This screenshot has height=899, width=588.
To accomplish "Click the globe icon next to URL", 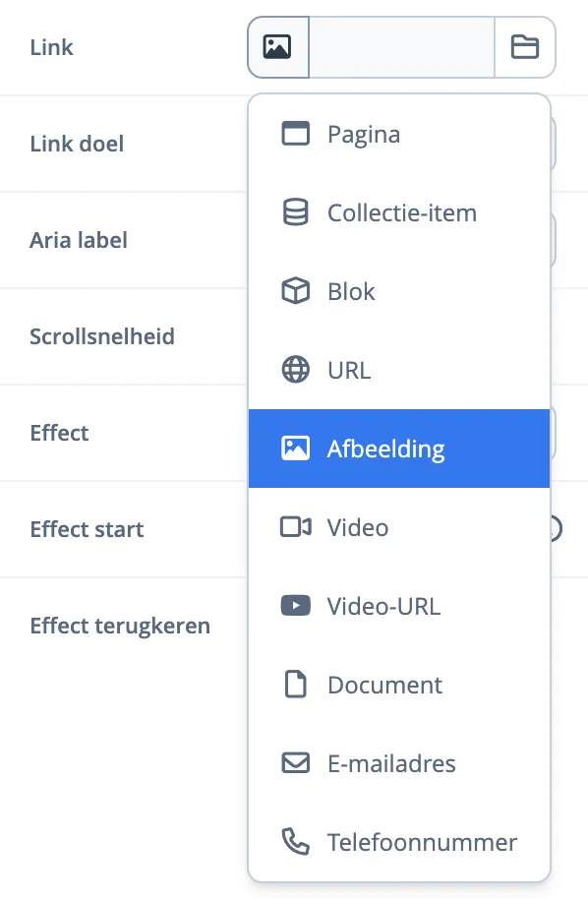I will point(295,369).
